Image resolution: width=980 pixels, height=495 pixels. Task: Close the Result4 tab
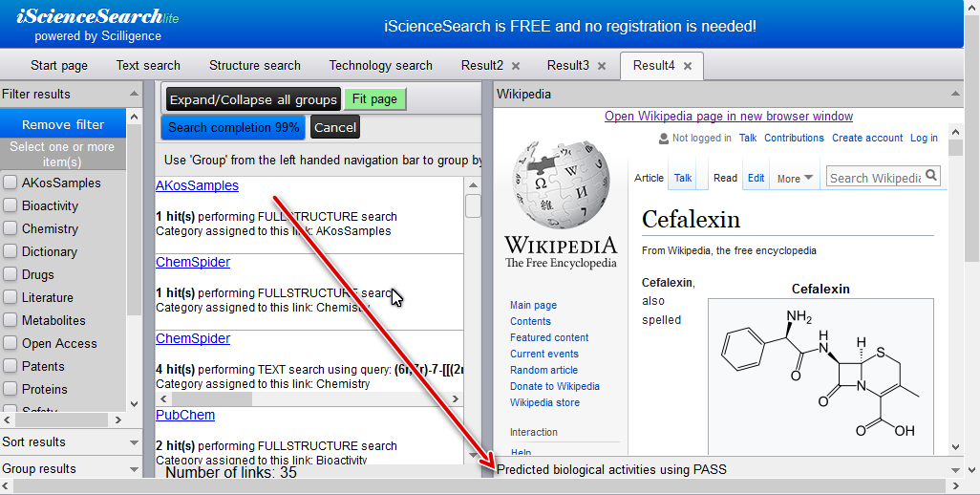[688, 66]
